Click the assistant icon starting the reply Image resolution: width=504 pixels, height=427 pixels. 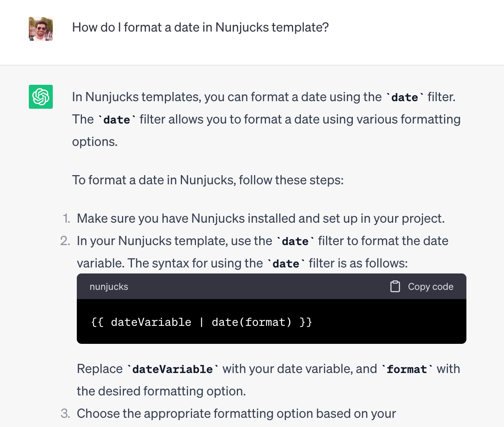click(x=40, y=97)
